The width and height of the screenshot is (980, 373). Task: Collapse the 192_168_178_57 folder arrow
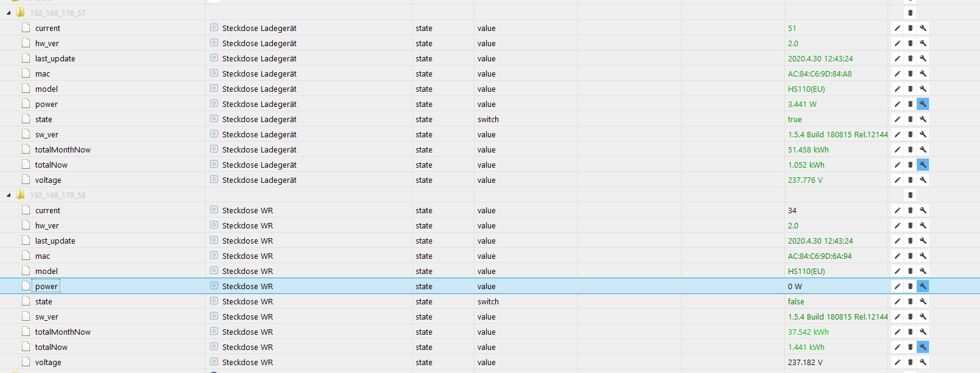coord(9,13)
